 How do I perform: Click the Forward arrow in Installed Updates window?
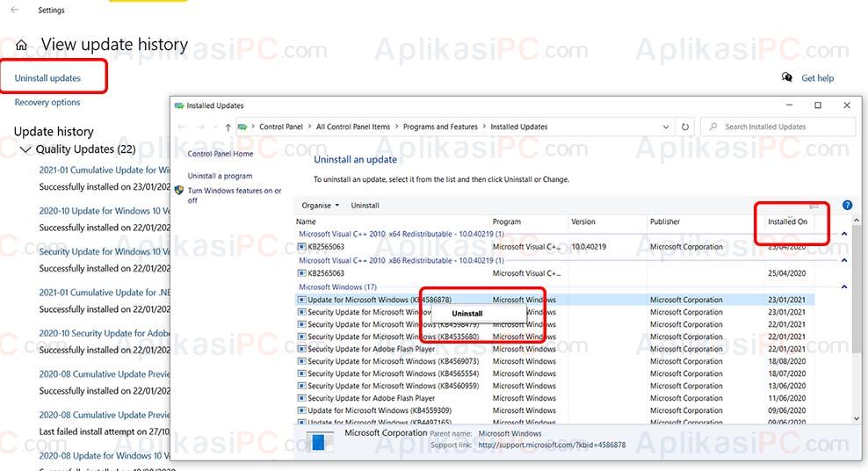point(201,127)
